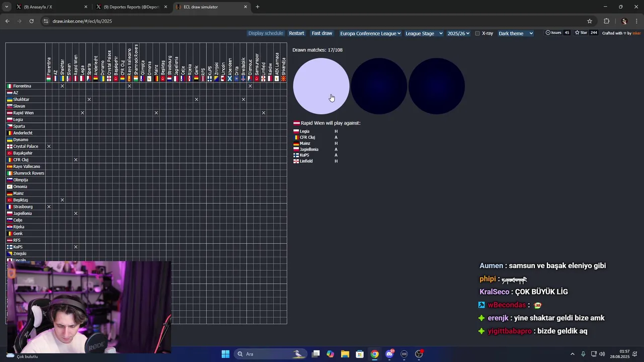Select the Fiorentina row label
This screenshot has width=644, height=362.
(x=22, y=86)
